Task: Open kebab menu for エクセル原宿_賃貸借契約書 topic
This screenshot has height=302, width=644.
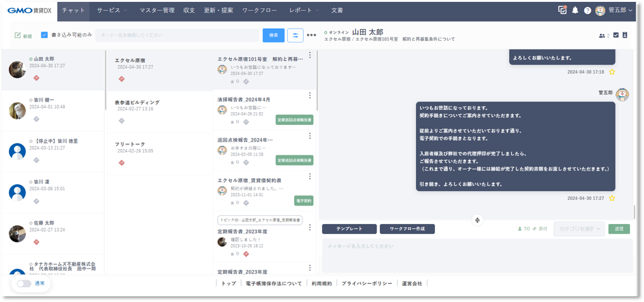Action: [310, 176]
